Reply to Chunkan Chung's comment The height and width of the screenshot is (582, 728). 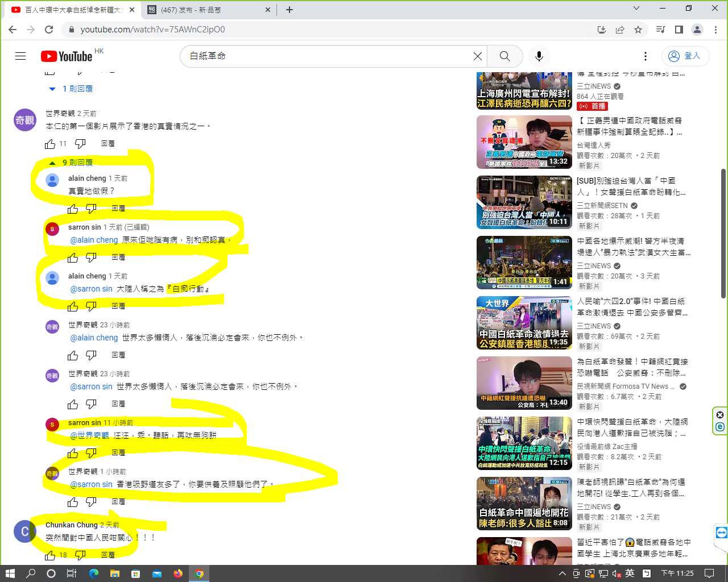pyautogui.click(x=108, y=555)
